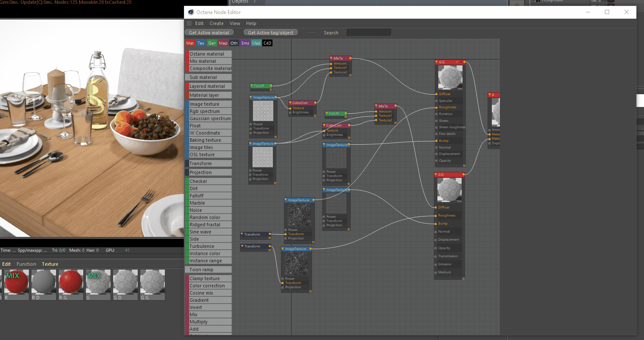Viewport: 644px width, 340px height.
Task: Open the Function menu in material manager
Action: pyautogui.click(x=26, y=264)
